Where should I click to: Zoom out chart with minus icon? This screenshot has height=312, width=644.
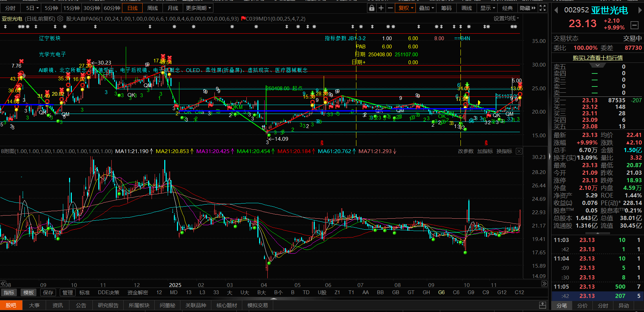[390, 8]
